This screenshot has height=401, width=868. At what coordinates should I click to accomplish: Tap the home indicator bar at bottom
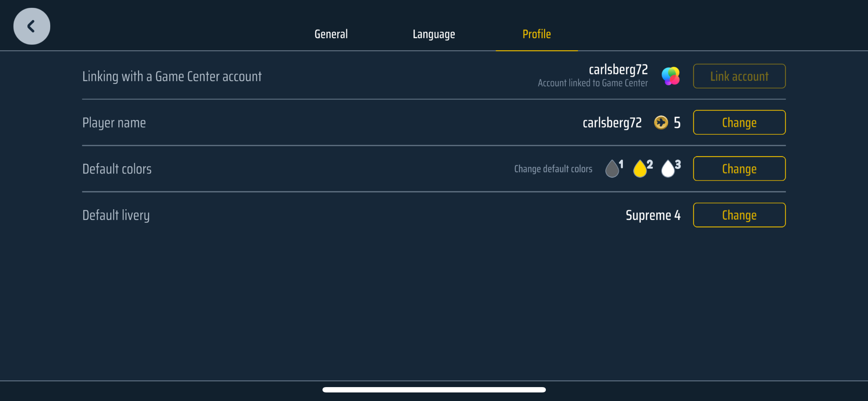coord(434,390)
